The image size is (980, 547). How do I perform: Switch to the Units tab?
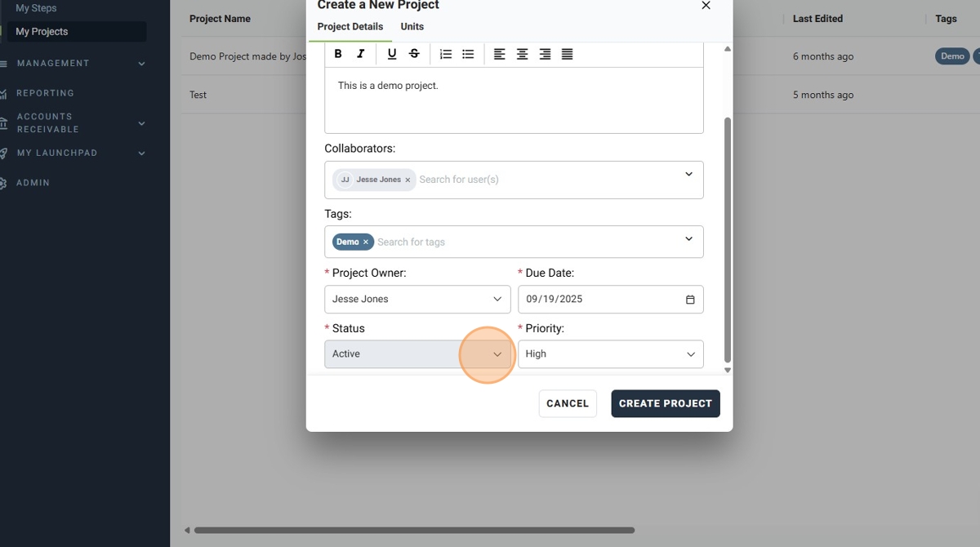pos(412,27)
